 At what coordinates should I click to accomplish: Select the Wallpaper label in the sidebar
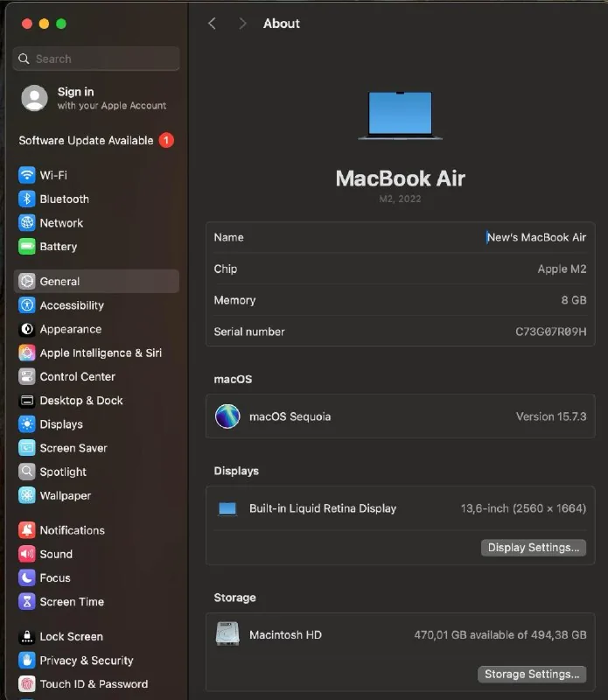coord(66,495)
